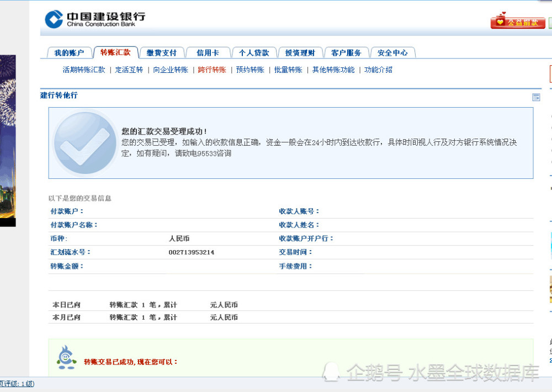Screen dimensions: 552x392
Task: Switch to the 投资理财 tab
Action: click(300, 52)
